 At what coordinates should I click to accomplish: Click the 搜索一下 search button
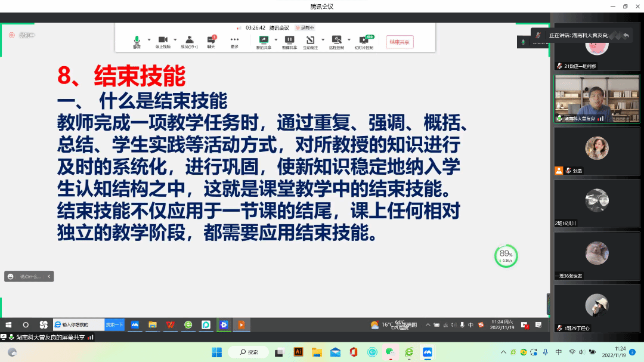point(114,324)
